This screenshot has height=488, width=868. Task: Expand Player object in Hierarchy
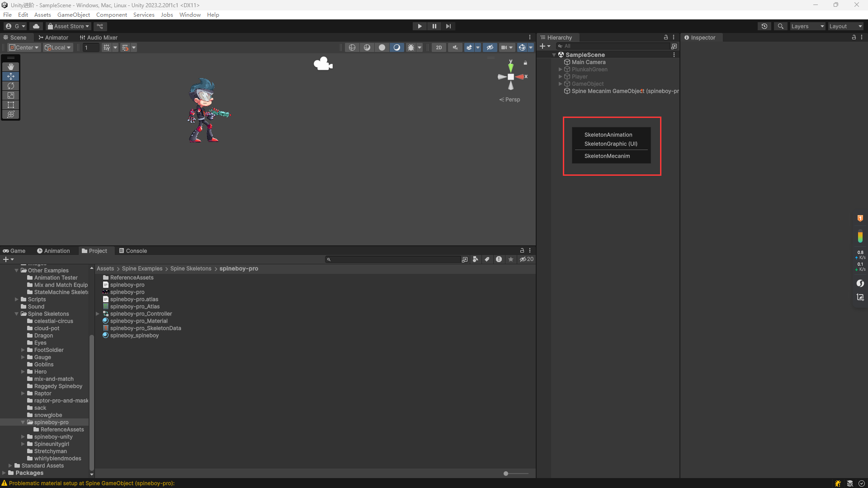561,76
